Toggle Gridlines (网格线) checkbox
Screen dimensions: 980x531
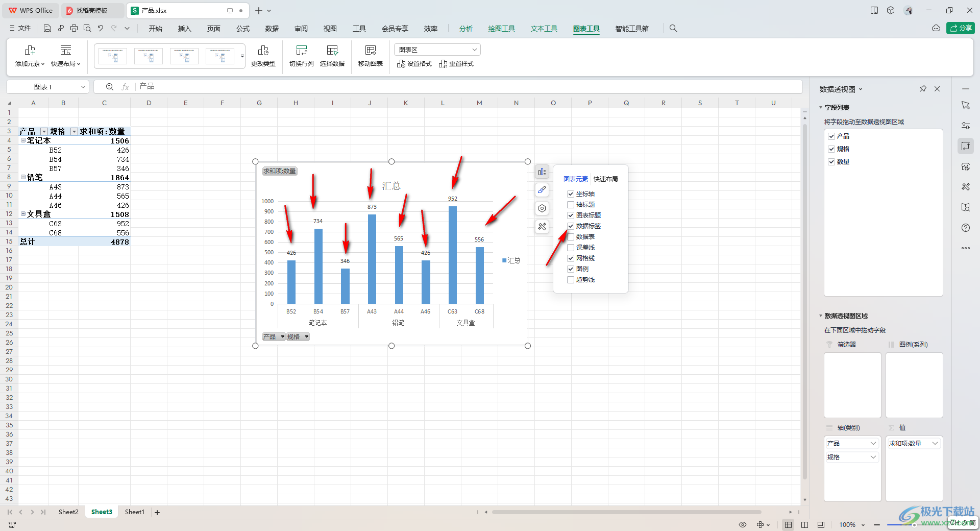point(571,258)
